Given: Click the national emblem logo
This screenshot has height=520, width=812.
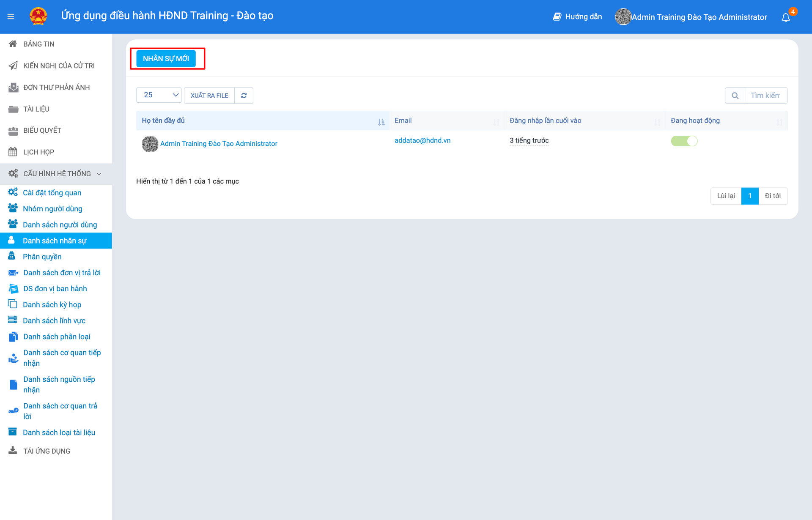Looking at the screenshot, I should [x=38, y=16].
